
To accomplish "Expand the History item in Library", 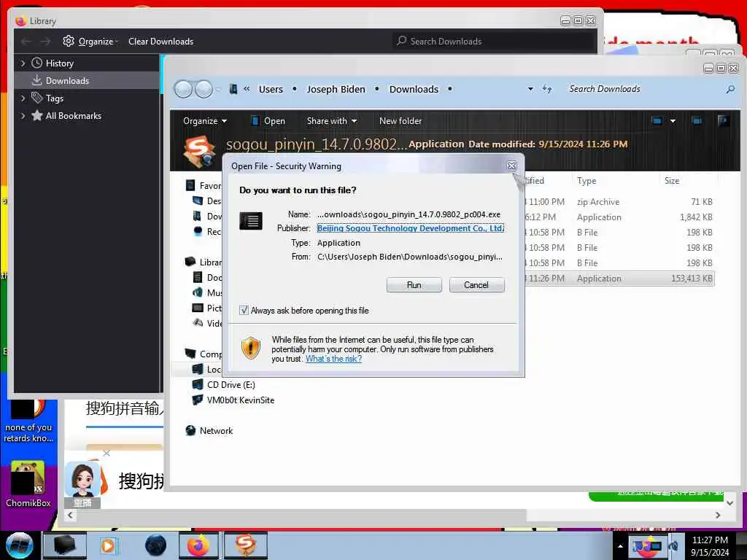I will 23,63.
